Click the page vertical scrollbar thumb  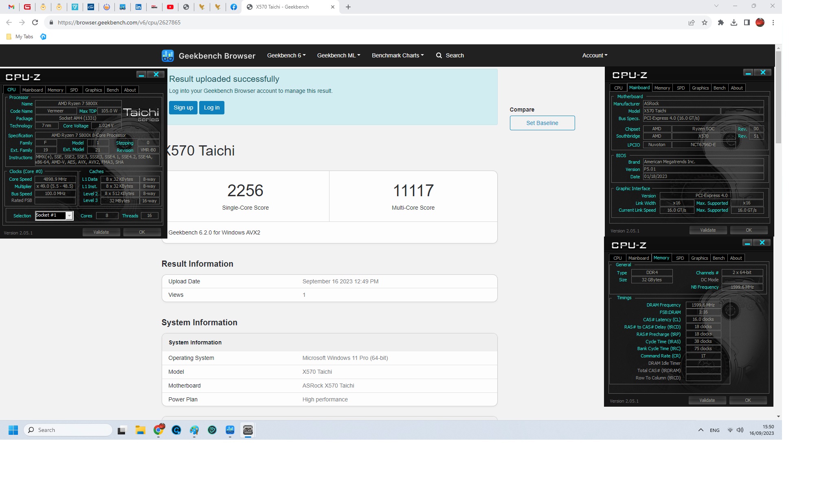coord(778,98)
